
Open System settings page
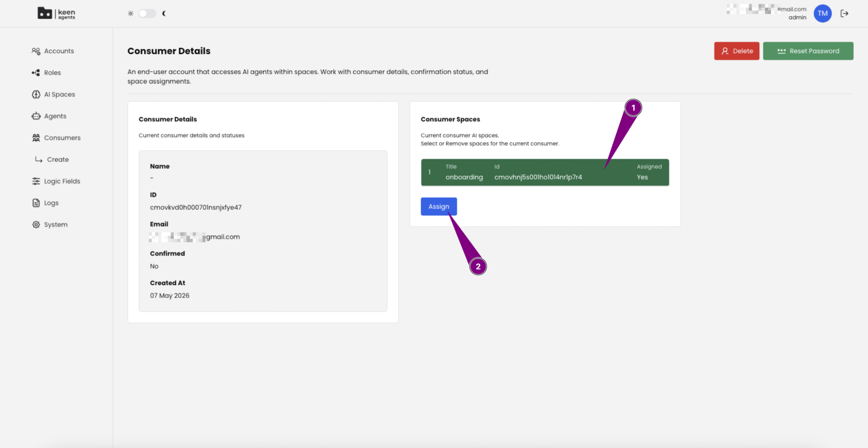tap(56, 225)
